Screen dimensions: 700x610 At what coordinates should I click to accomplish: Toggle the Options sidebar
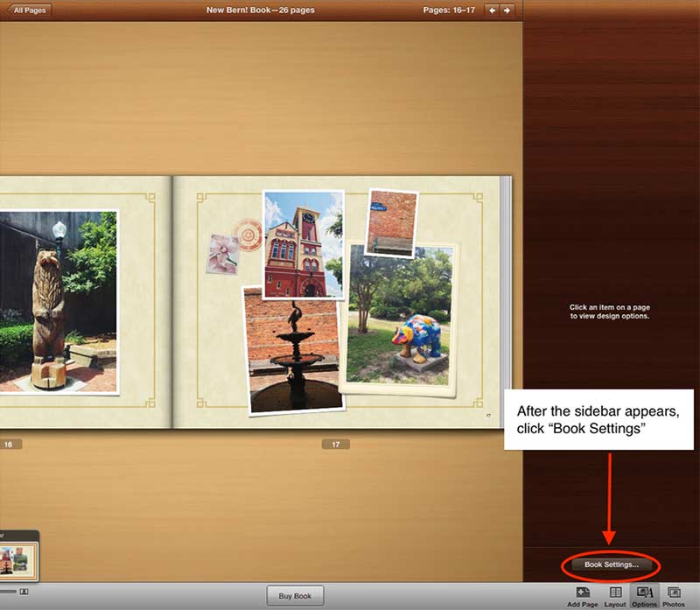click(645, 595)
